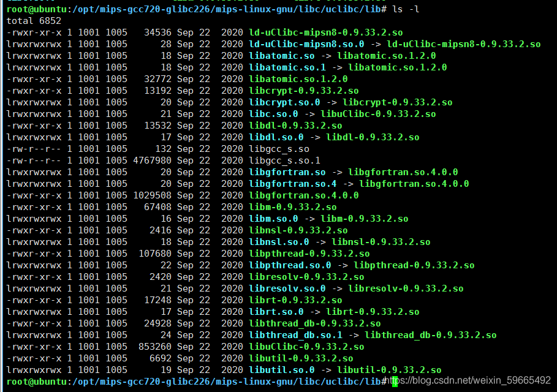Select link target libthread_db-0.9.33.2.so after the arrow

[431, 336]
